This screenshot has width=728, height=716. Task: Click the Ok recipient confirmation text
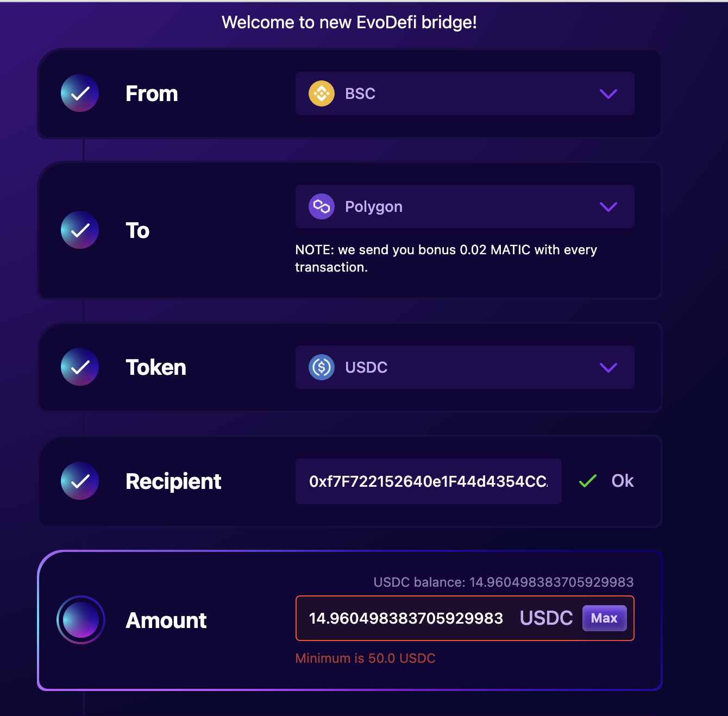point(623,481)
